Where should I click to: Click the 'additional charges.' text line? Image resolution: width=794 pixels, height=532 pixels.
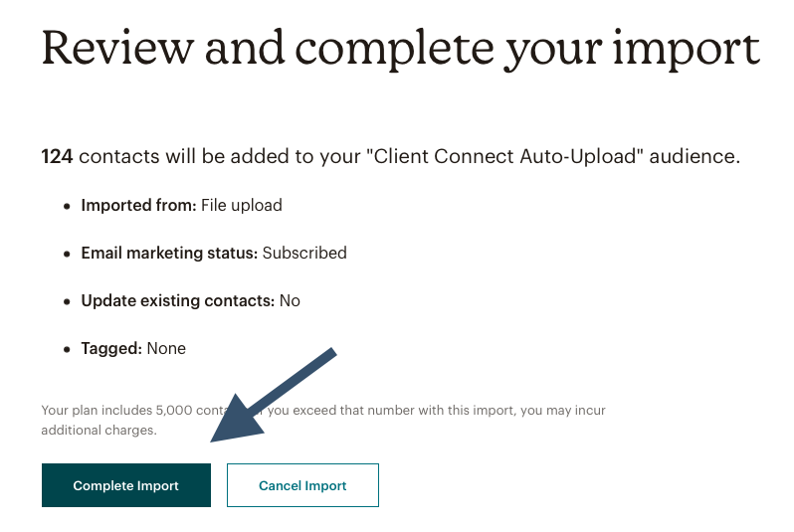(99, 430)
